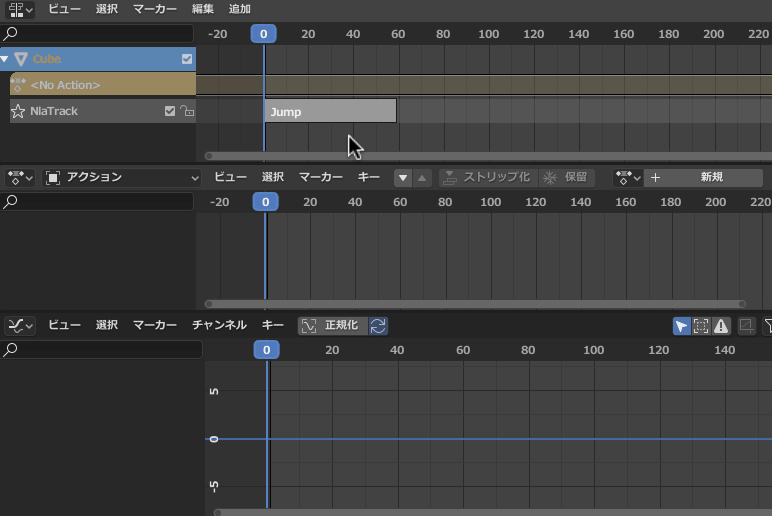Click the NLA editor frame 0 marker

[263, 34]
